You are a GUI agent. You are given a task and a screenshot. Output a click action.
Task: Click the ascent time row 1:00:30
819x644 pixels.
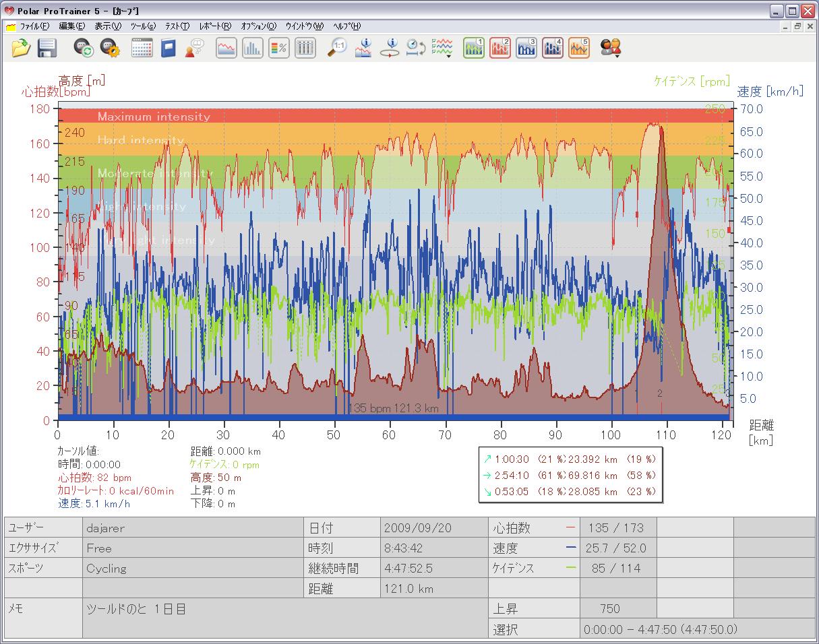click(x=570, y=458)
